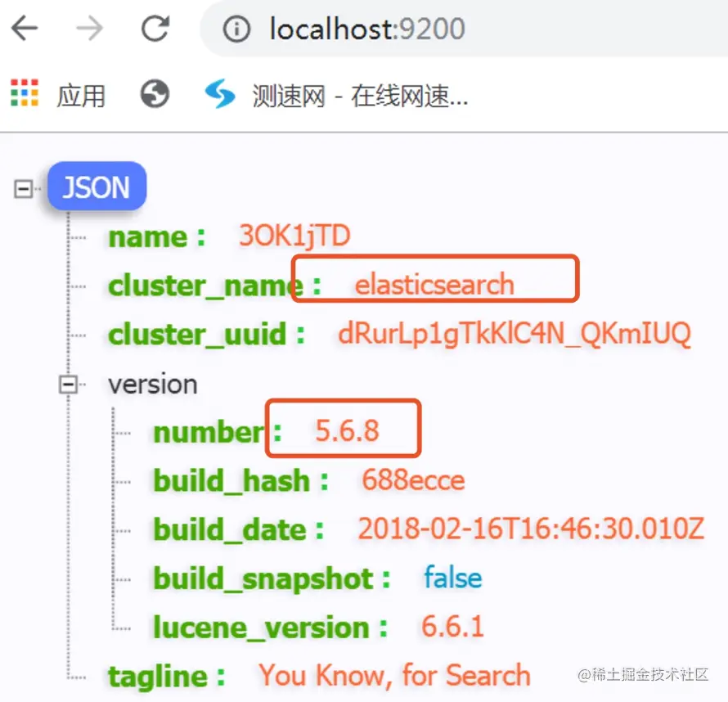Screen dimensions: 728x702
Task: Collapse the root JSON node
Action: (23, 189)
